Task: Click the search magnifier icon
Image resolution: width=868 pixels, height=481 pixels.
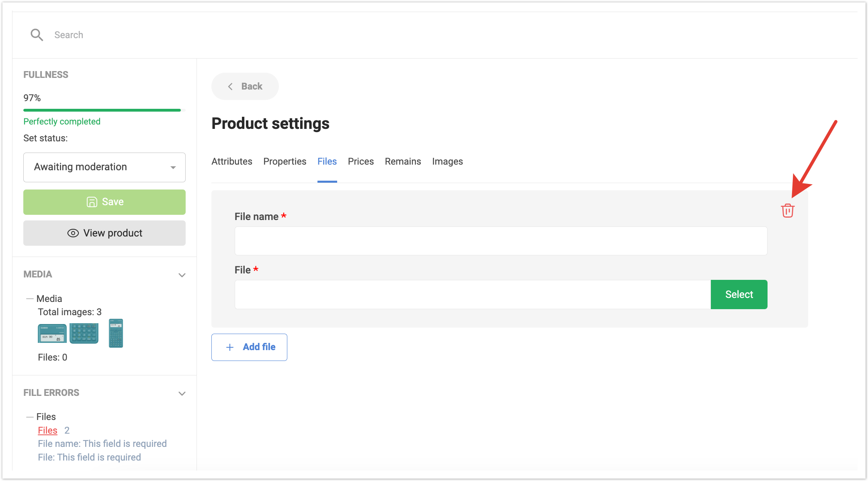Action: coord(37,35)
